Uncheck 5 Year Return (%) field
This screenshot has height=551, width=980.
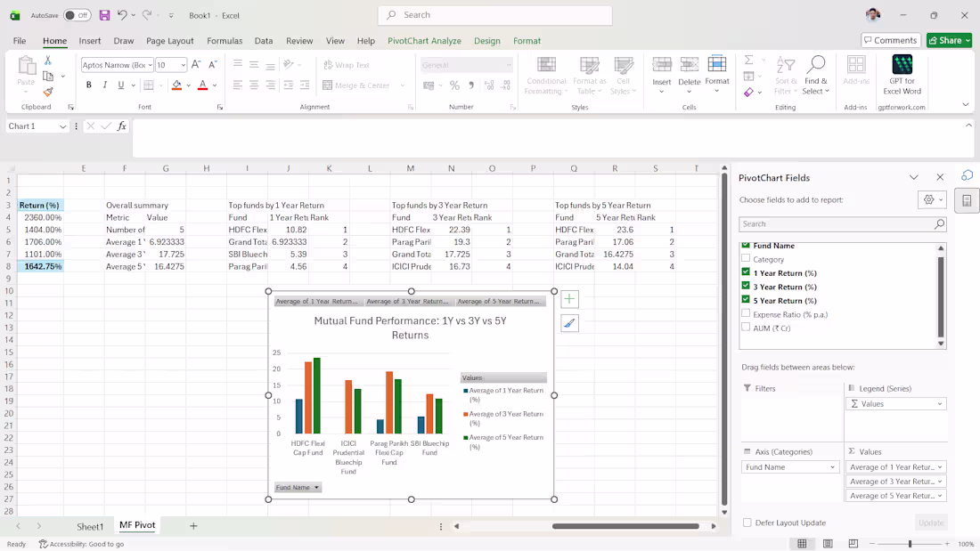[x=746, y=300]
